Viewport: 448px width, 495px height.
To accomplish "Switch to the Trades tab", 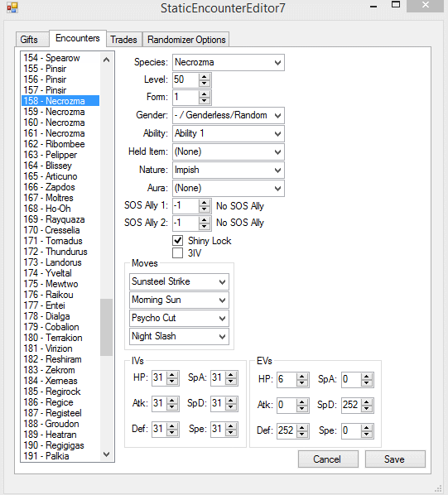I will pos(123,40).
